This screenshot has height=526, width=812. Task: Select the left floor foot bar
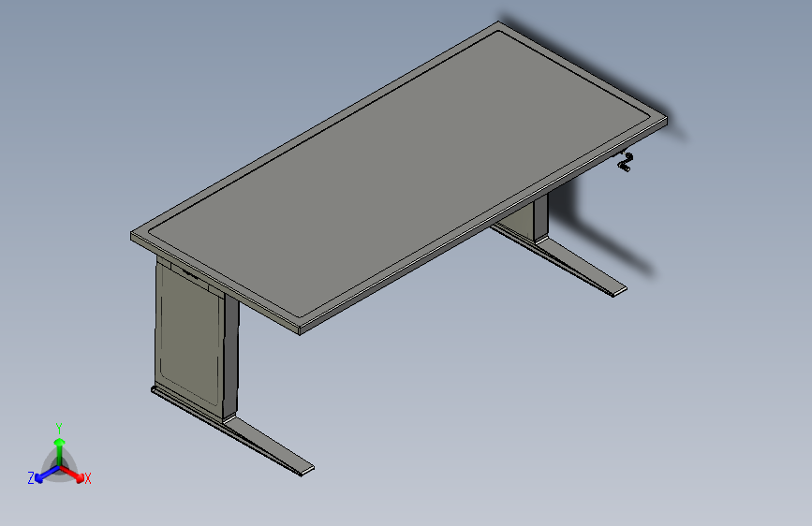point(233,431)
